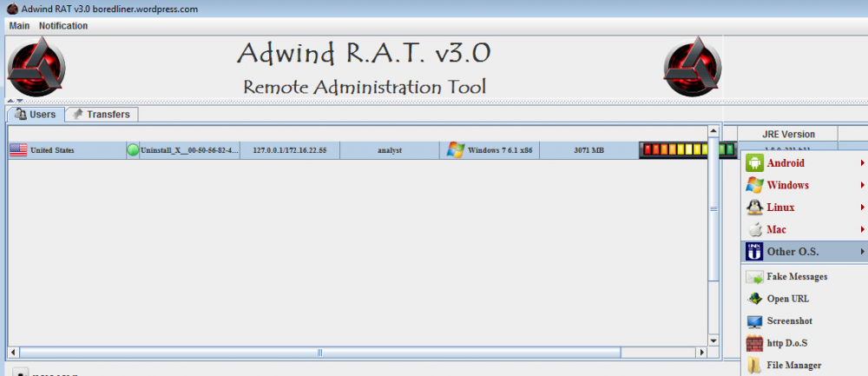868x376 pixels.
Task: Switch to the Transfers tab
Action: pos(102,115)
